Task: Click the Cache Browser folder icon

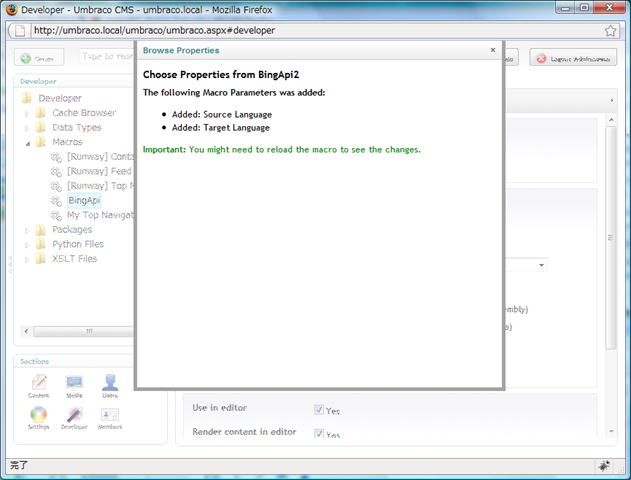Action: [40, 113]
